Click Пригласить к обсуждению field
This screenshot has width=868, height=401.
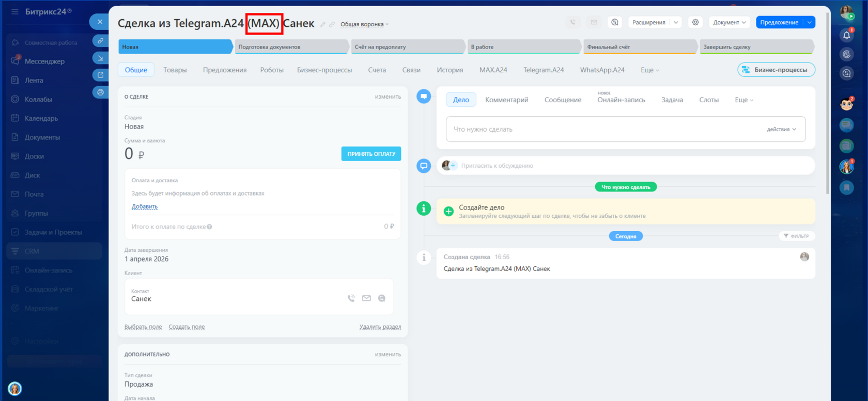626,166
